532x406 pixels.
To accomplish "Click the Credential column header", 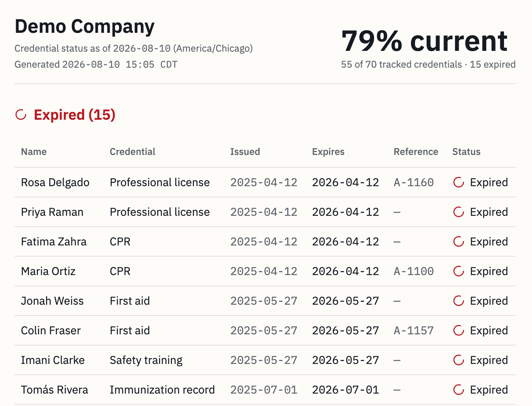I will [x=133, y=152].
